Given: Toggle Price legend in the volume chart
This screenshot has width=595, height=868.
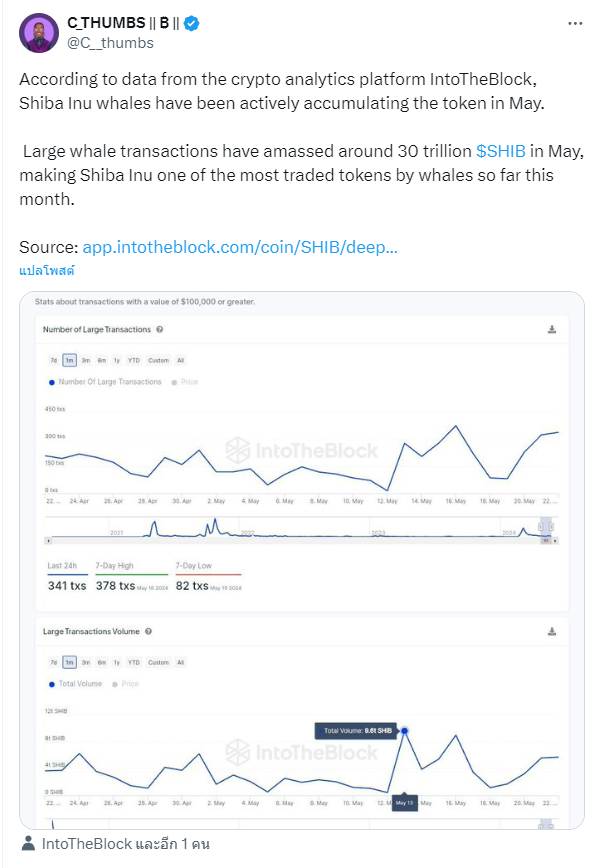Looking at the screenshot, I should [x=126, y=684].
